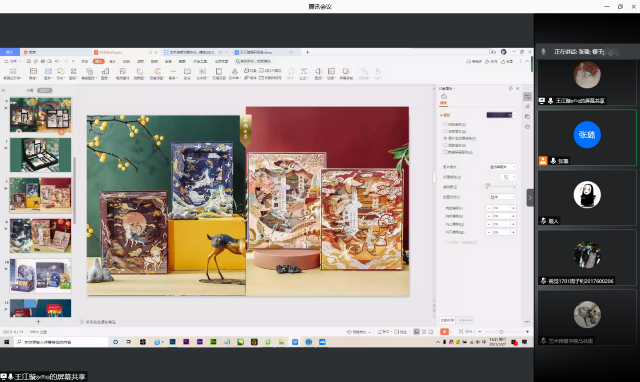Image resolution: width=640 pixels, height=382 pixels.
Task: Click the undo arrow in quick access toolbar
Action: (58, 61)
